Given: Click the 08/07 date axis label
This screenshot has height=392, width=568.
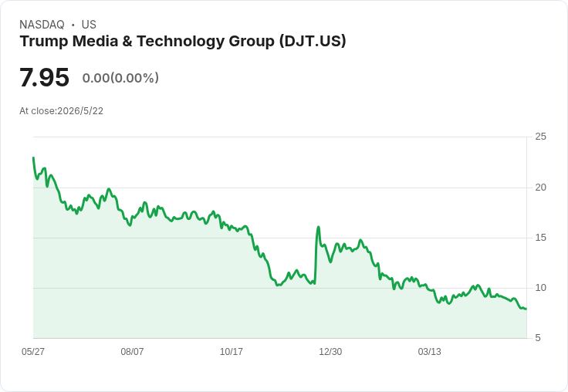Looking at the screenshot, I should pyautogui.click(x=132, y=351).
